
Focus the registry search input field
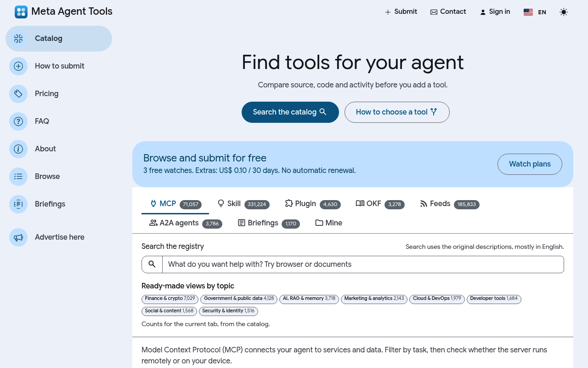point(363,264)
